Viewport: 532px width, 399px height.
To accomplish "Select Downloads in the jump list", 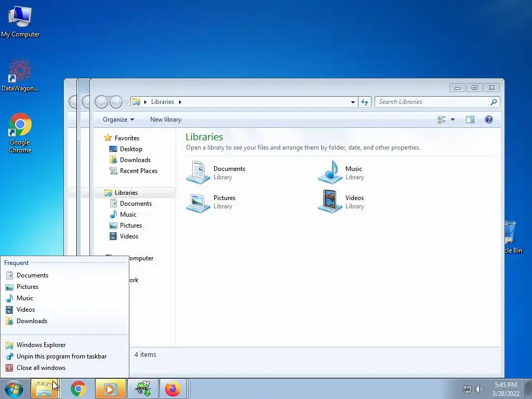I will pyautogui.click(x=64, y=321).
